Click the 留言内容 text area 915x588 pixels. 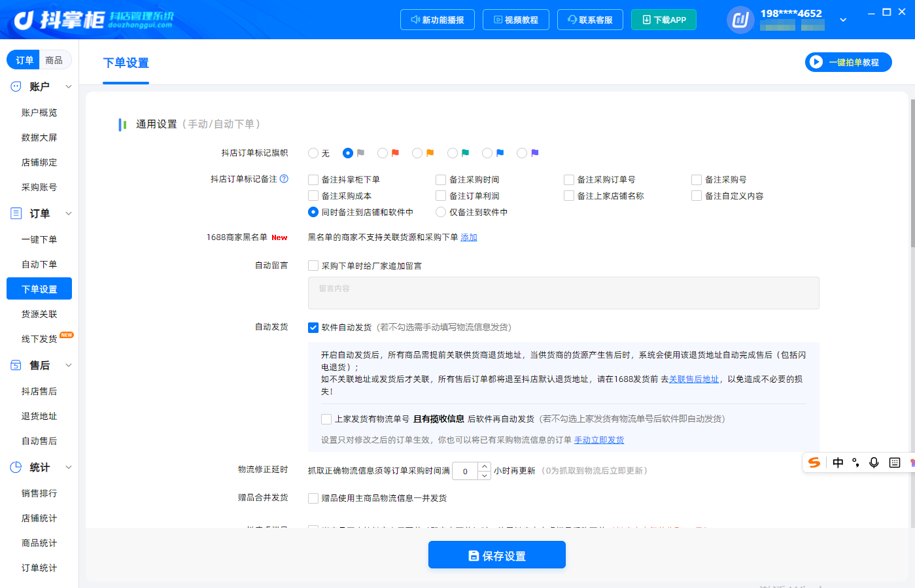564,293
